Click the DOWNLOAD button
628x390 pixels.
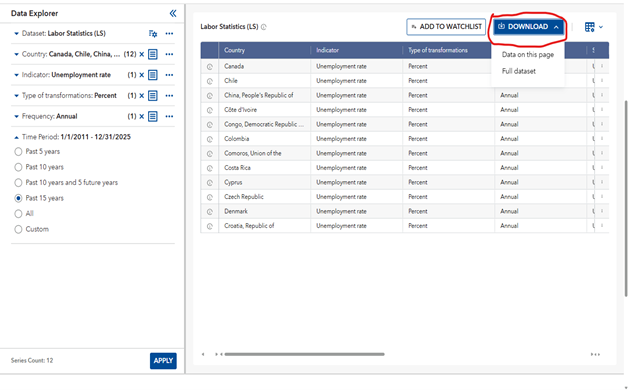tap(528, 27)
